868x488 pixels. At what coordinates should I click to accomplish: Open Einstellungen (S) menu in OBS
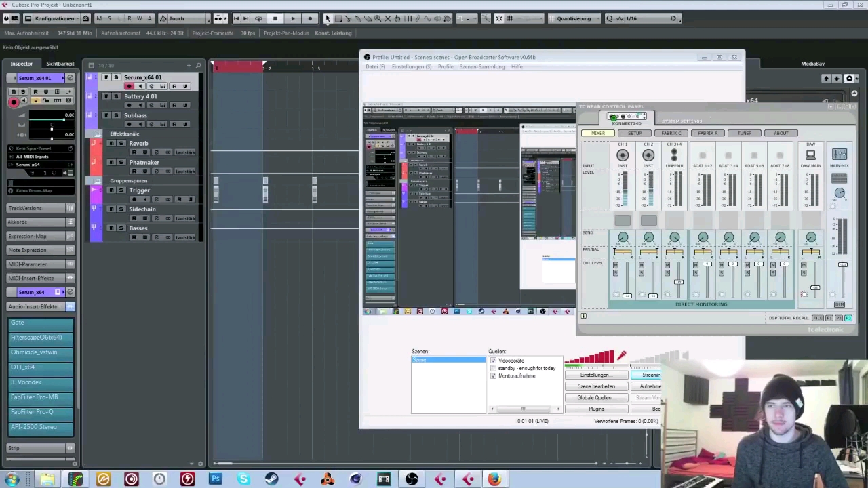pyautogui.click(x=412, y=67)
